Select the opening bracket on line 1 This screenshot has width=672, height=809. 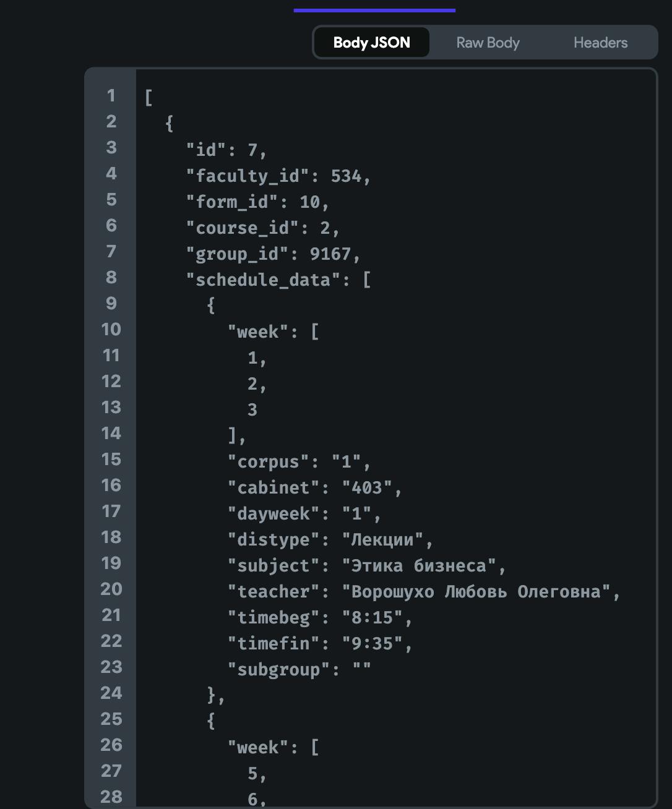(149, 98)
